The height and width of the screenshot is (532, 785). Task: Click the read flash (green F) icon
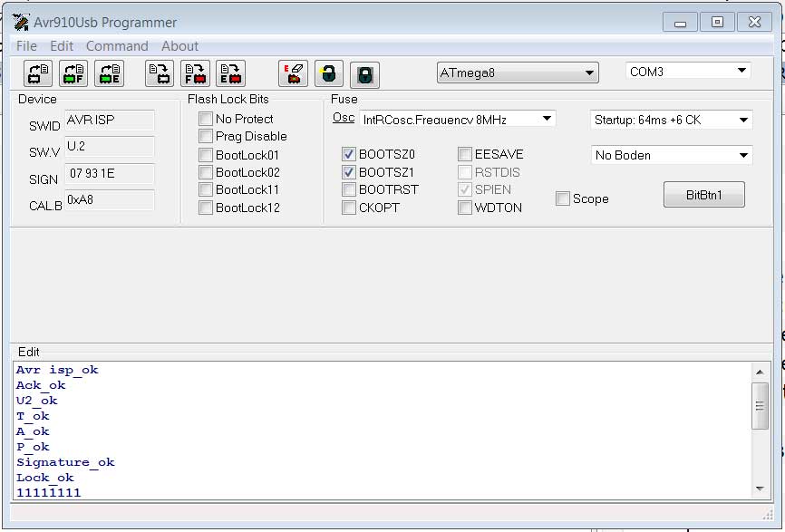pyautogui.click(x=73, y=73)
